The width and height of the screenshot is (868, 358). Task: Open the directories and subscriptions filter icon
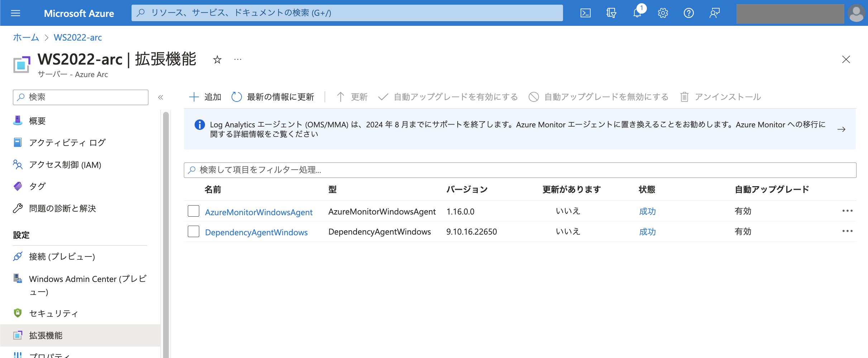611,13
